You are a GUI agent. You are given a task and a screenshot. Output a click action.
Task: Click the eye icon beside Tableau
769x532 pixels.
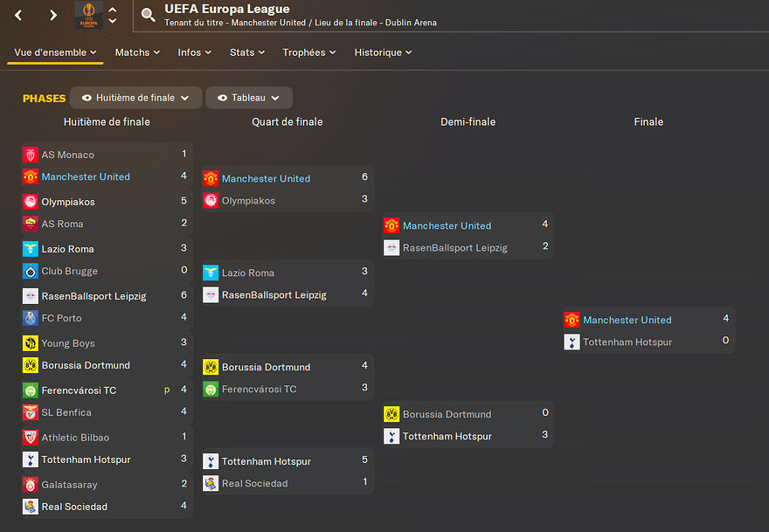point(222,98)
